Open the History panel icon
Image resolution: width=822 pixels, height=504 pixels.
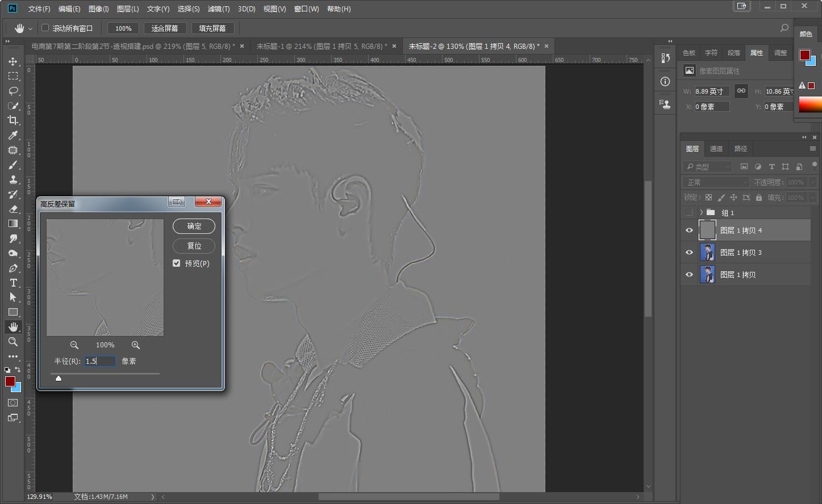(x=666, y=58)
